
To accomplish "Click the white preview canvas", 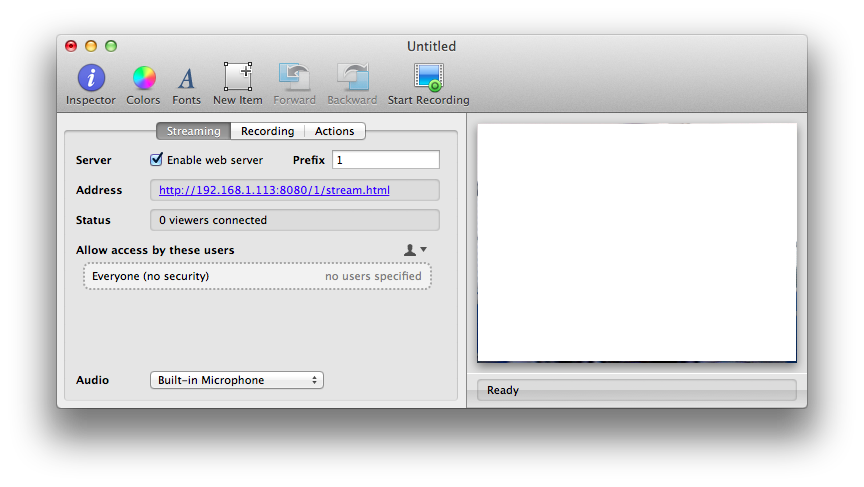I will [x=637, y=242].
